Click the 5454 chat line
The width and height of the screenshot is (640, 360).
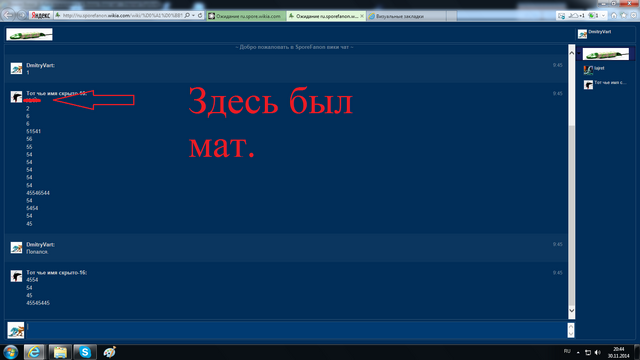point(32,208)
